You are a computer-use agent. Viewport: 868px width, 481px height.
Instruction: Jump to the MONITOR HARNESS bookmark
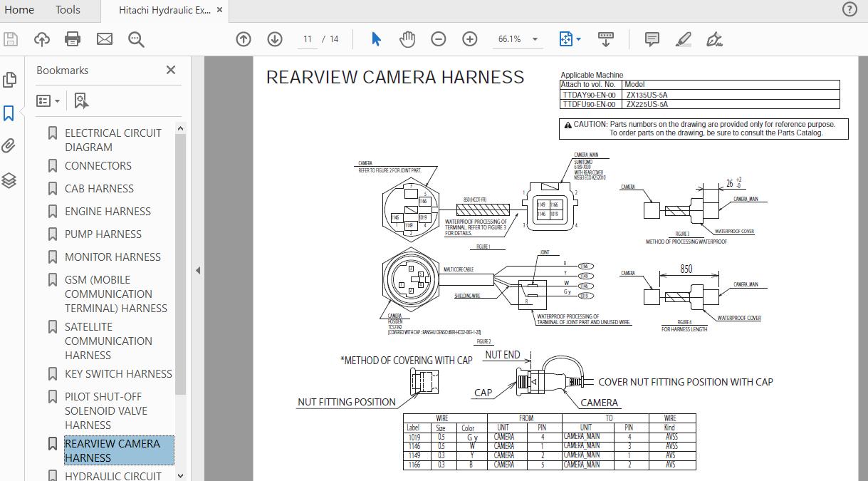[113, 257]
